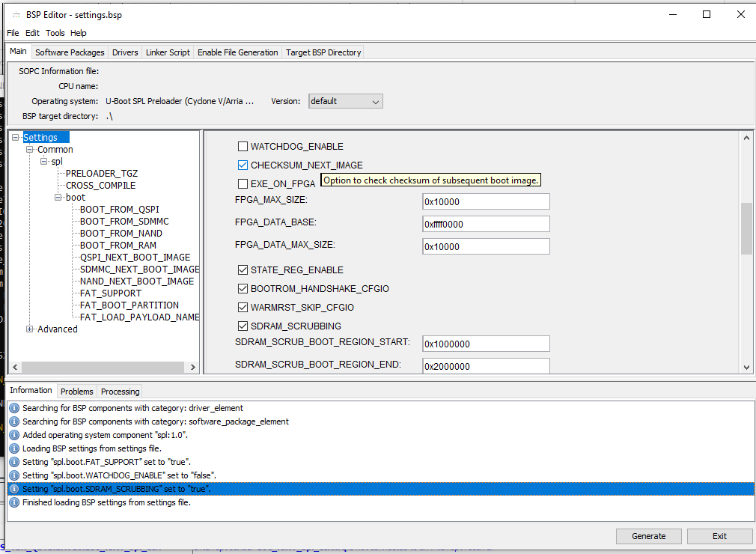This screenshot has height=554, width=756.
Task: Open the Version dropdown
Action: (x=346, y=101)
